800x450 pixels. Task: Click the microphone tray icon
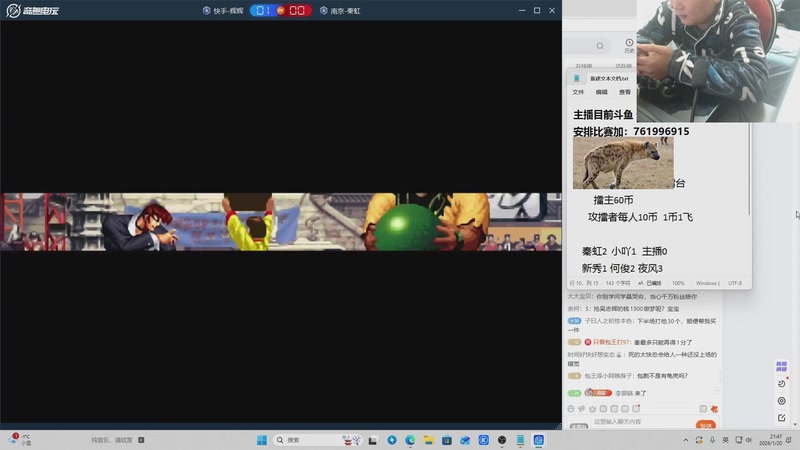pyautogui.click(x=712, y=440)
